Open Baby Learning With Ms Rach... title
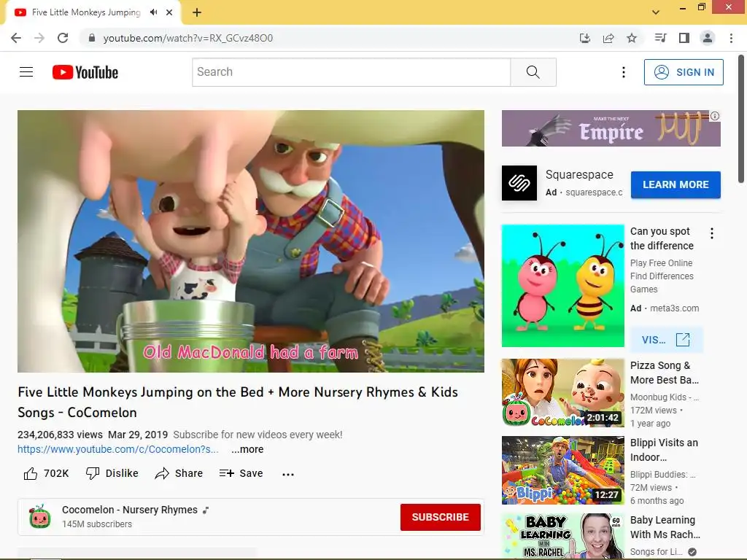This screenshot has width=747, height=560. click(x=665, y=527)
